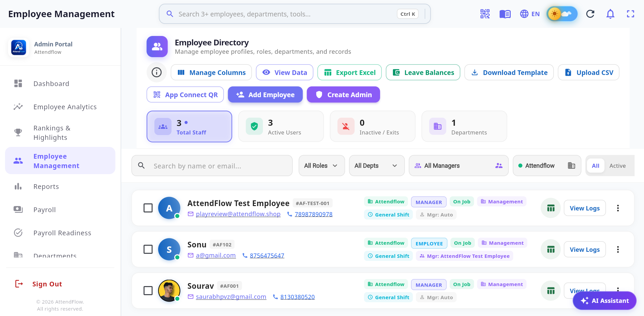
Task: Click View Data button
Action: (284, 72)
